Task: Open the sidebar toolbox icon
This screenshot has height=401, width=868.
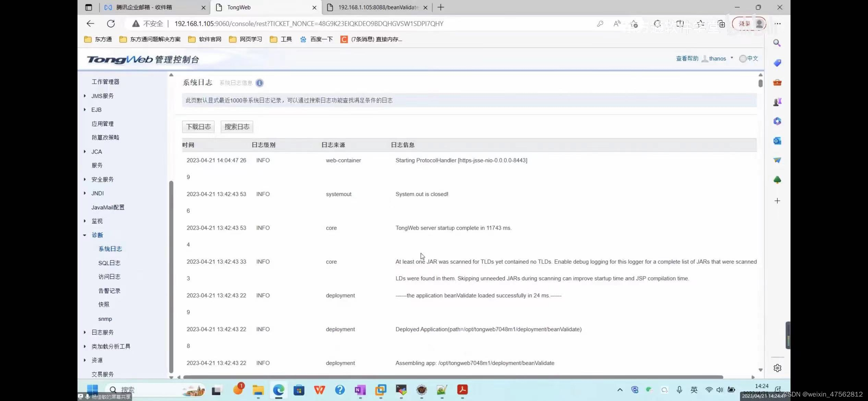Action: (x=777, y=82)
